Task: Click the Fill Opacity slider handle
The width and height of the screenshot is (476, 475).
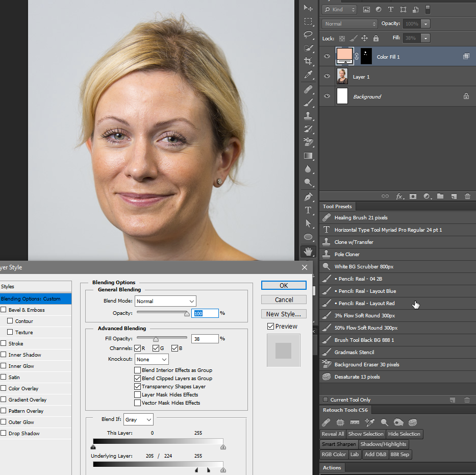Action: 156,339
